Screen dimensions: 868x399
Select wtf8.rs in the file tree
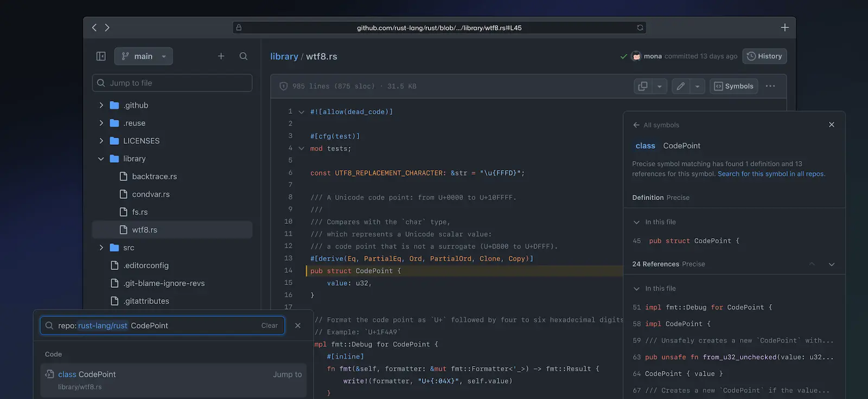click(172, 230)
